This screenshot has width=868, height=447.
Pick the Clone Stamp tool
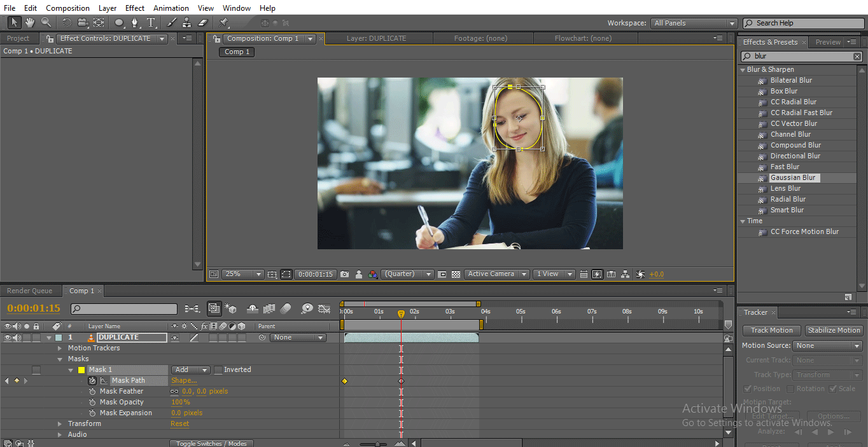[187, 23]
